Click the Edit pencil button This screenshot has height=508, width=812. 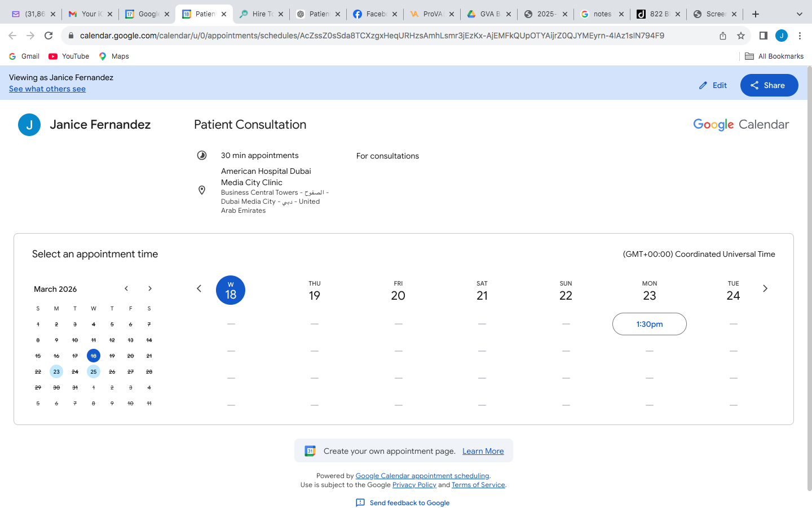pos(713,85)
